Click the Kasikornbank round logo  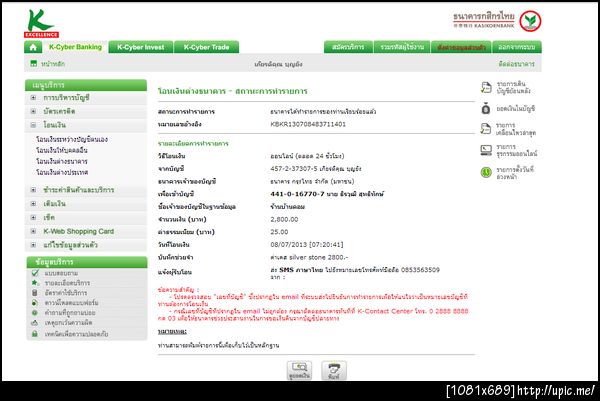tap(530, 21)
